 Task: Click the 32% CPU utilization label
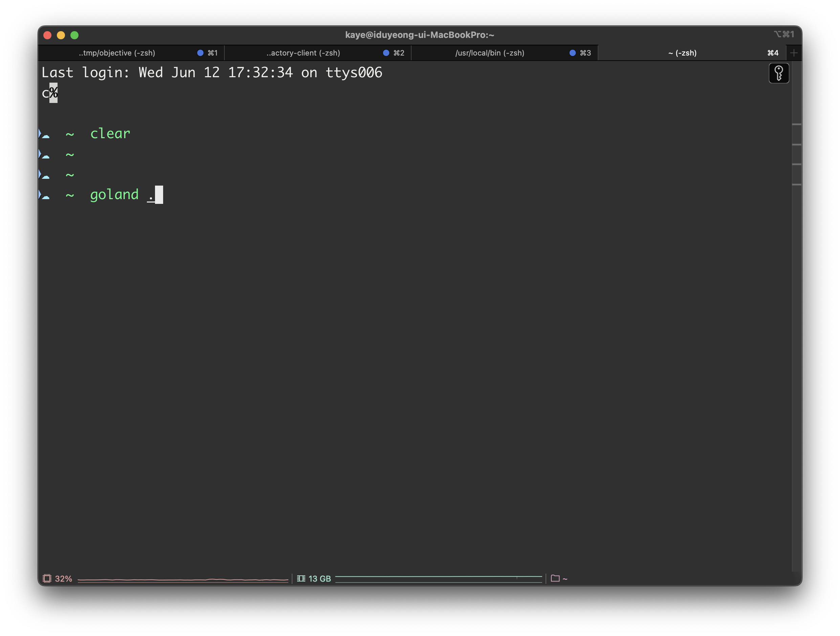(x=63, y=578)
